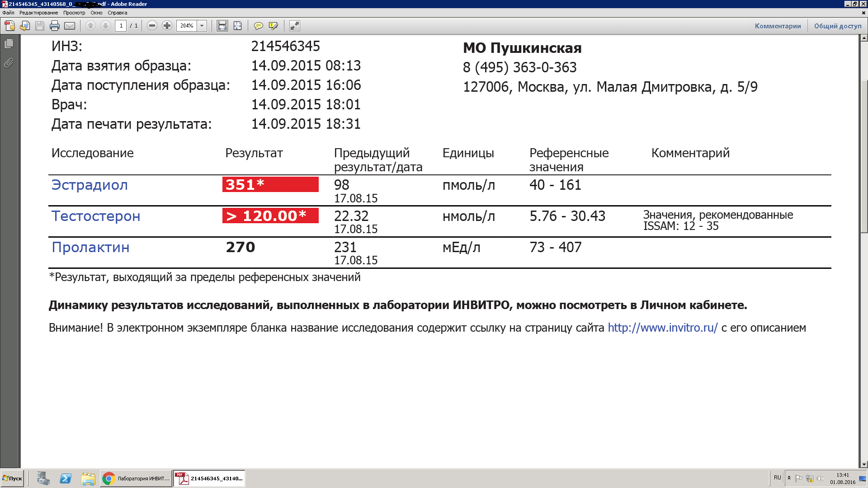Click the Create PDF online icon
This screenshot has height=488, width=868.
click(9, 26)
